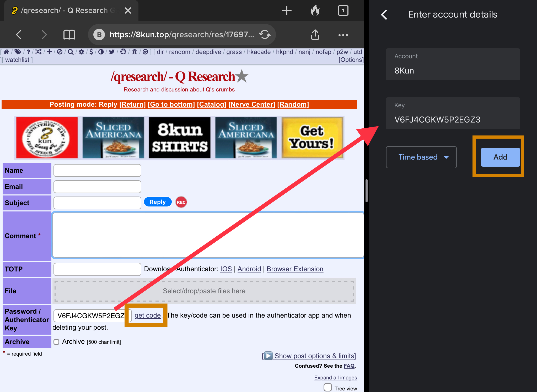Click the 8kun Shirts banner
537x392 pixels.
(180, 138)
